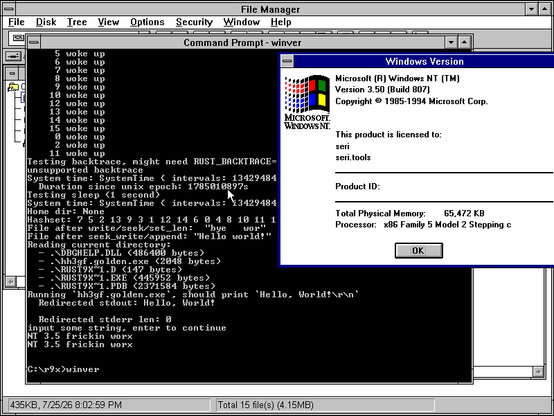The height and width of the screenshot is (416, 554).
Task: Click licensee name 'seri'
Action: tap(342, 146)
